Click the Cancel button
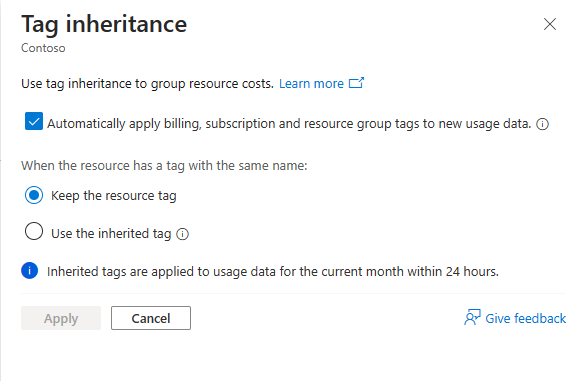The image size is (586, 381). pyautogui.click(x=151, y=318)
